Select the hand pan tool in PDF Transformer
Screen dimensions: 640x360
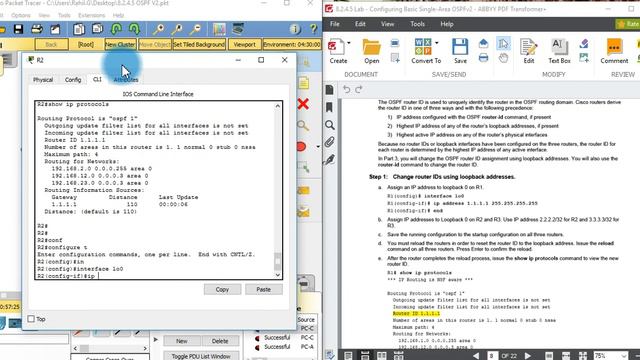(503, 58)
